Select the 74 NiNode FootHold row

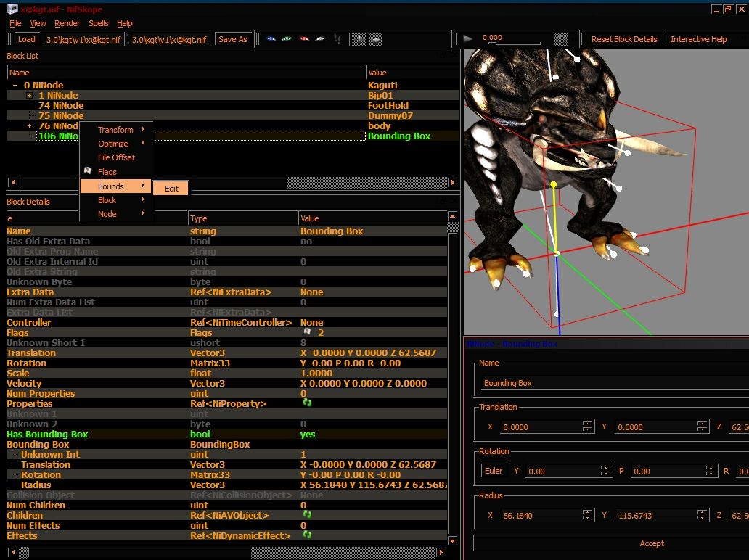click(x=233, y=105)
